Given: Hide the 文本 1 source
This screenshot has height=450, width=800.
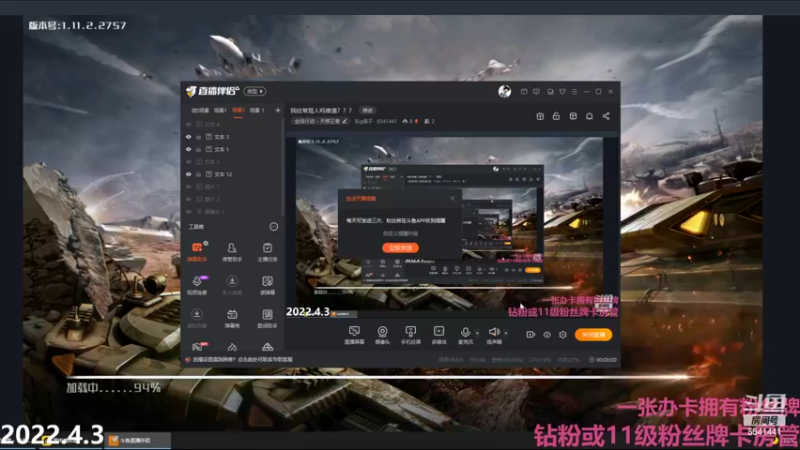Looking at the screenshot, I should [x=188, y=149].
